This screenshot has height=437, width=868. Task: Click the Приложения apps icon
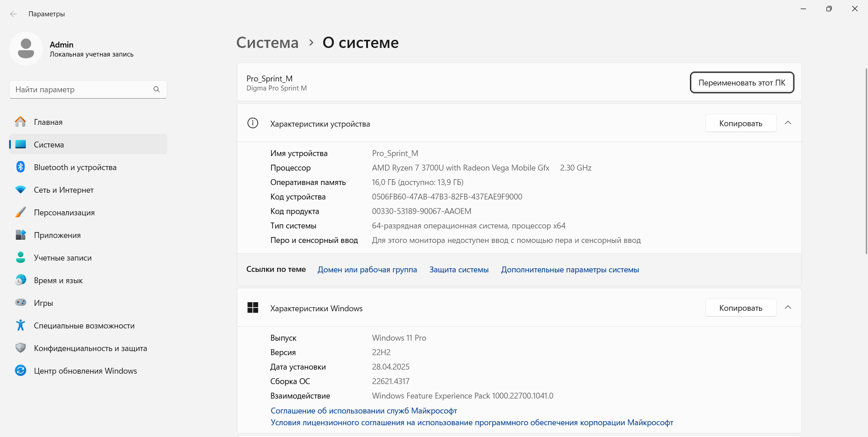pyautogui.click(x=20, y=235)
